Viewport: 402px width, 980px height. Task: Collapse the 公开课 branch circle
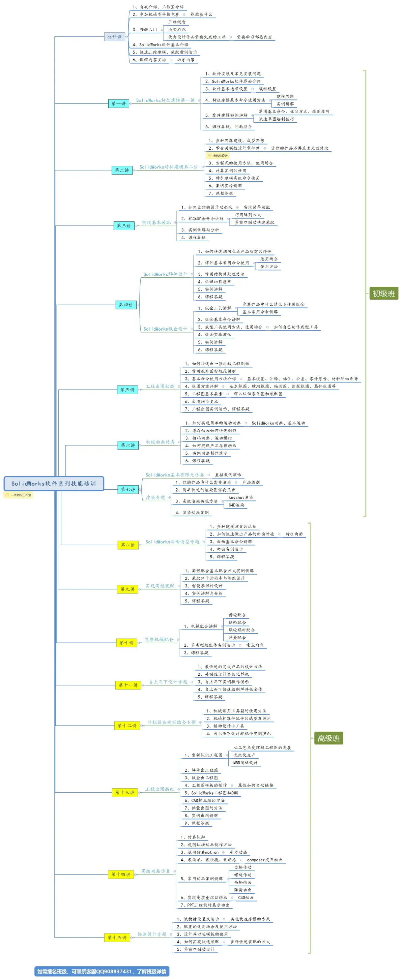[x=127, y=36]
